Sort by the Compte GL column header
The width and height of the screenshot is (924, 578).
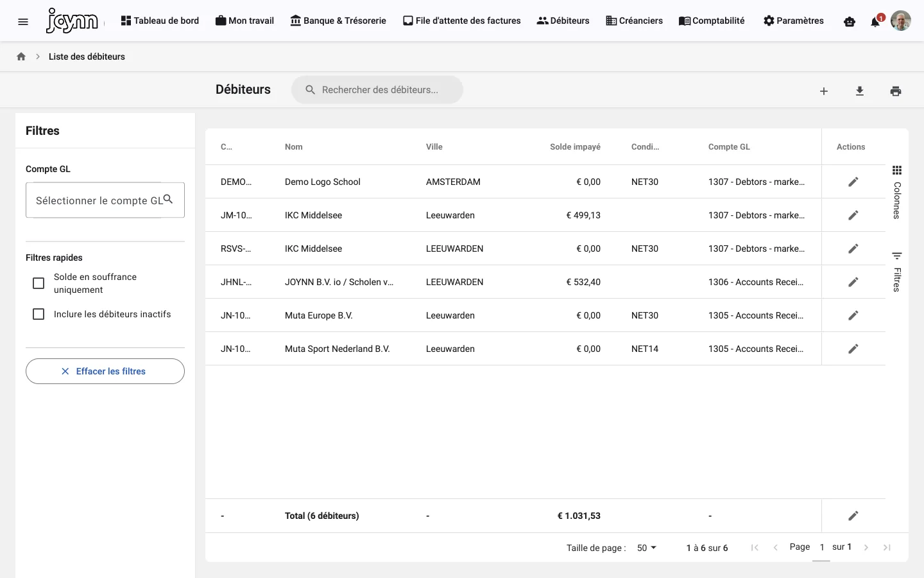[729, 147]
